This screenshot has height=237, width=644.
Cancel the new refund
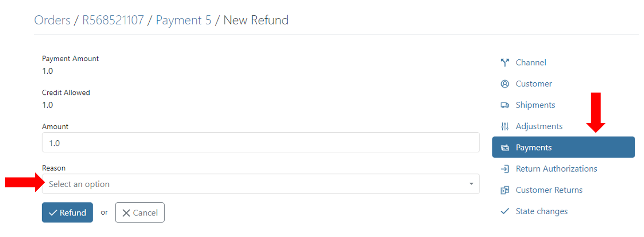(x=140, y=213)
